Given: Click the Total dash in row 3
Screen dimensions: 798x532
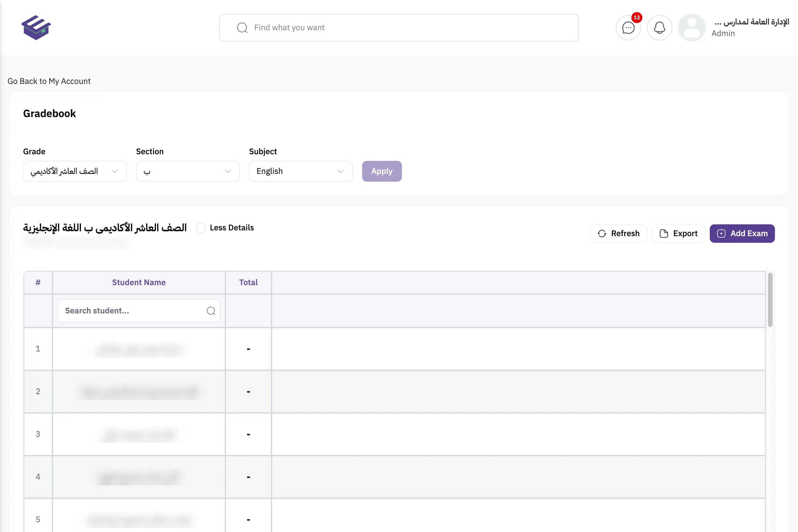Looking at the screenshot, I should coord(248,435).
